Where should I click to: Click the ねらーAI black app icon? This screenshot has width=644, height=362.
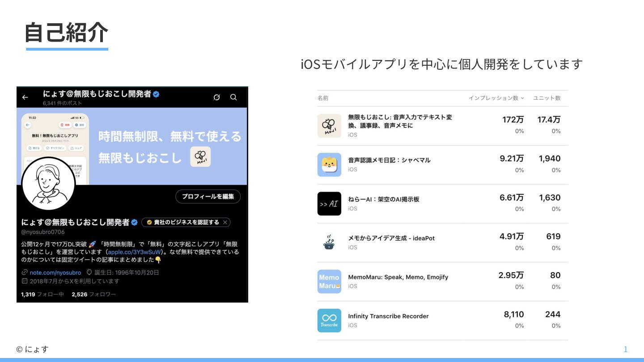coord(329,204)
